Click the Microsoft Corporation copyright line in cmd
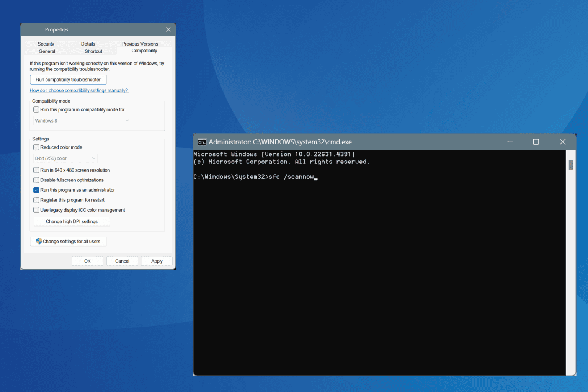This screenshot has height=392, width=588. 281,162
